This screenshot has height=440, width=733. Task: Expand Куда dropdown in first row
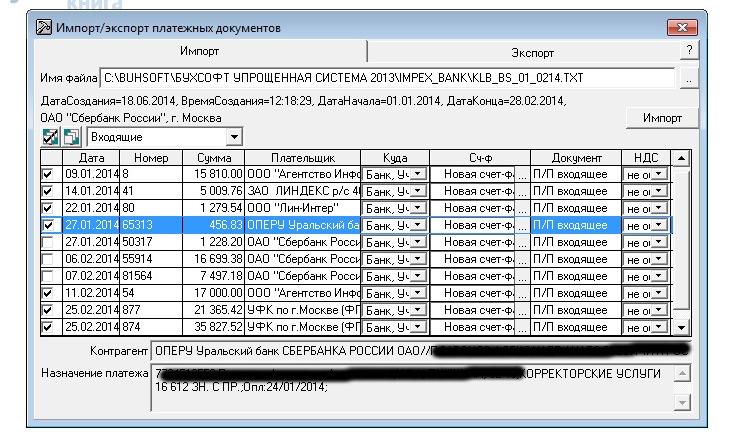[418, 175]
